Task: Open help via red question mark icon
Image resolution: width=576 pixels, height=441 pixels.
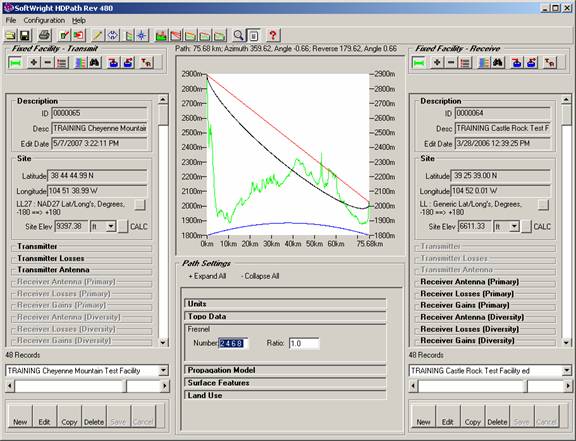Action: [x=273, y=35]
